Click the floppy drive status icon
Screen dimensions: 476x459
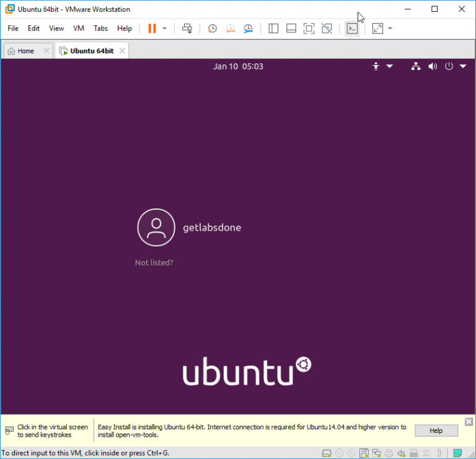click(364, 453)
